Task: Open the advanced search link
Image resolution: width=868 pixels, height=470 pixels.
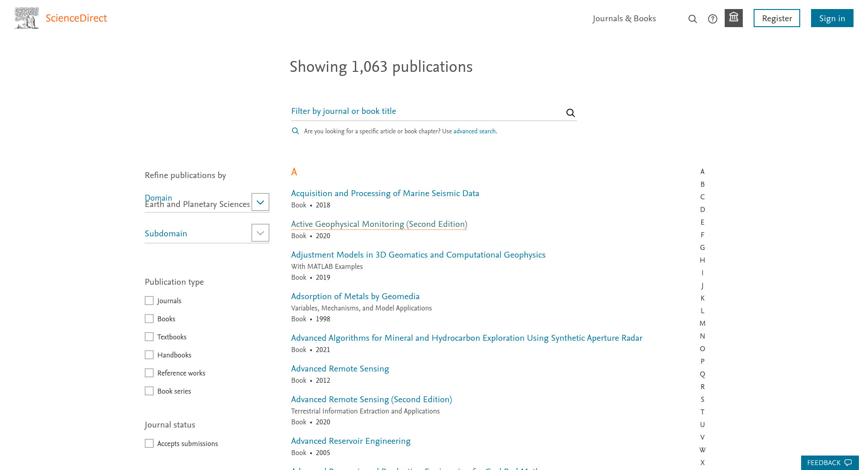Action: (474, 132)
